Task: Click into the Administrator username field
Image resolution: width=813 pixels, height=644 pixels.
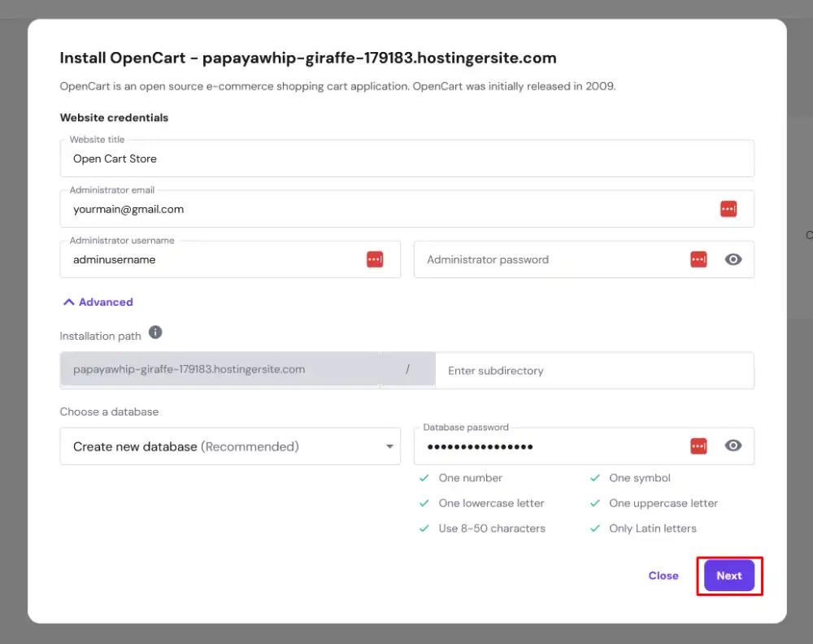Action: tap(230, 259)
